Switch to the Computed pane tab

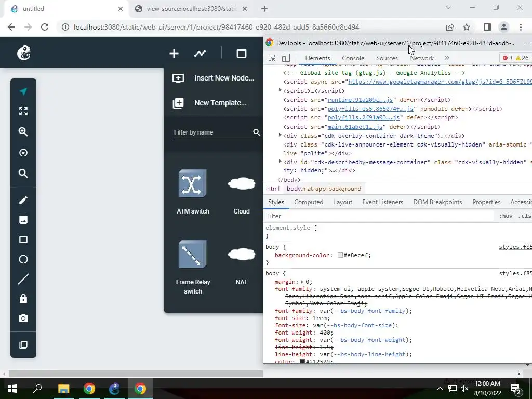pyautogui.click(x=309, y=202)
